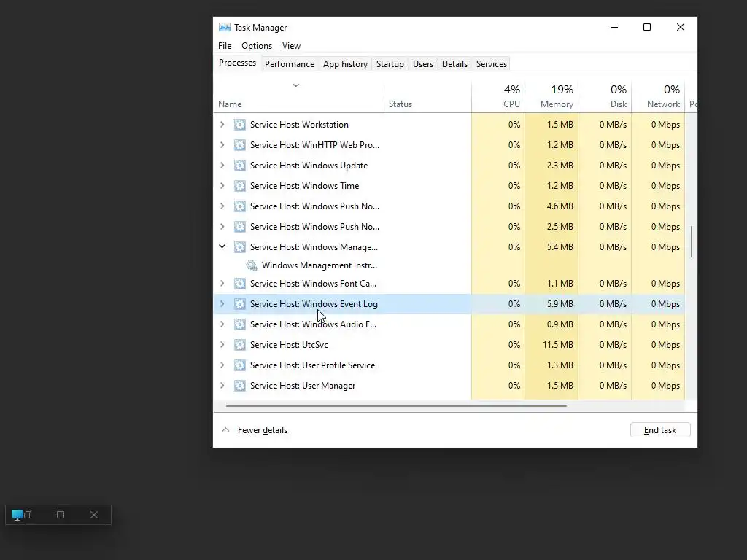Select Service Host: UtcSvc row text

(289, 345)
